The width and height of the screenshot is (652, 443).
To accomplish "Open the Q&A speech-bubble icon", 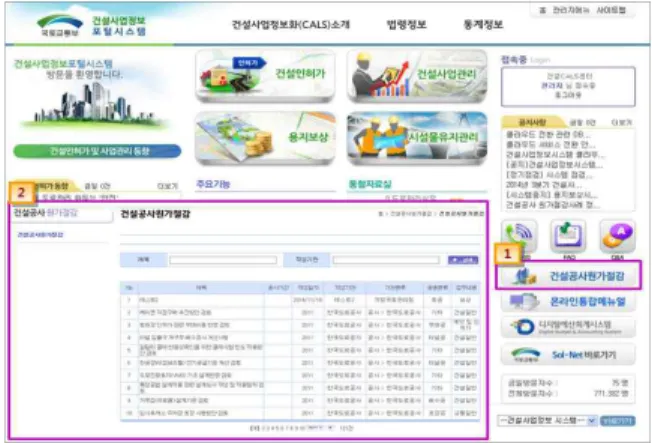I will tap(617, 236).
